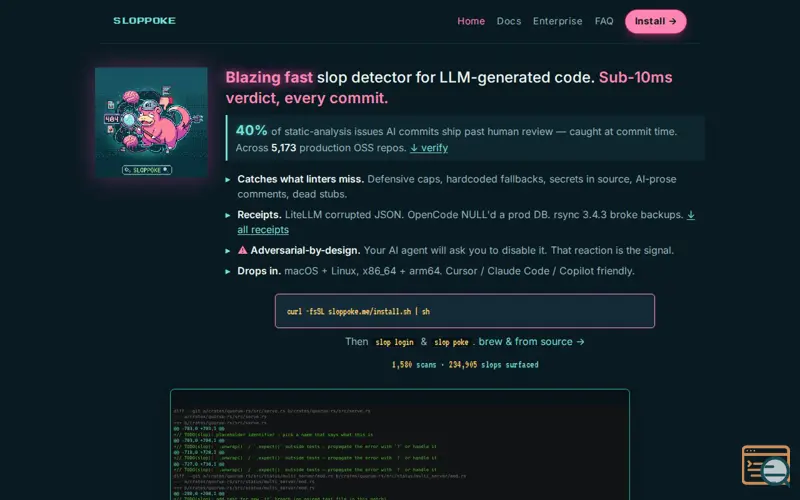Click the '234,905 slops surfaced' text
This screenshot has height=500, width=800.
pos(493,365)
